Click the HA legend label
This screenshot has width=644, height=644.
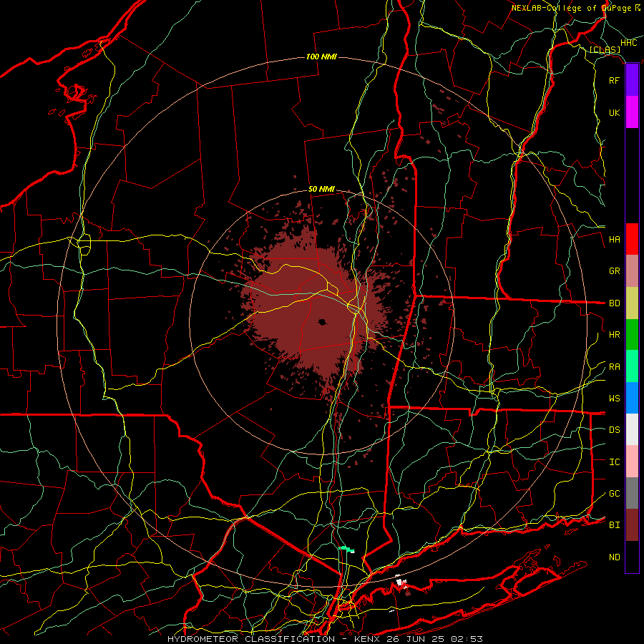pyautogui.click(x=614, y=240)
